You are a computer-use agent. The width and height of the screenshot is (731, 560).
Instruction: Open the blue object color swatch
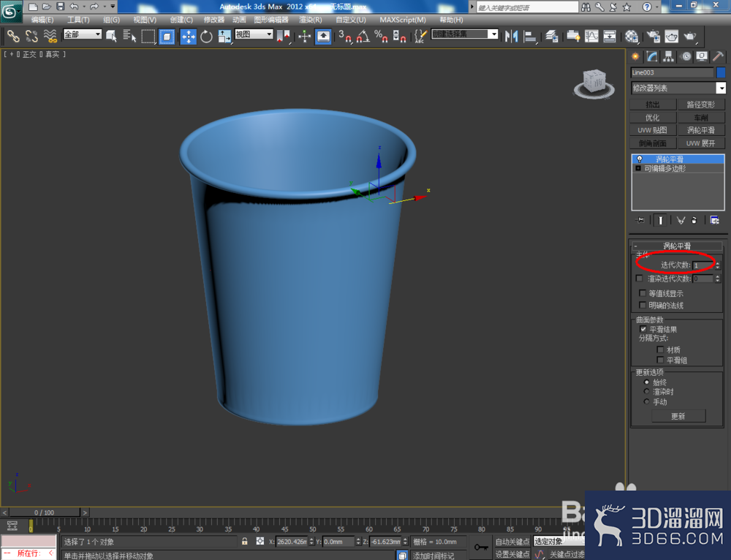click(x=721, y=72)
